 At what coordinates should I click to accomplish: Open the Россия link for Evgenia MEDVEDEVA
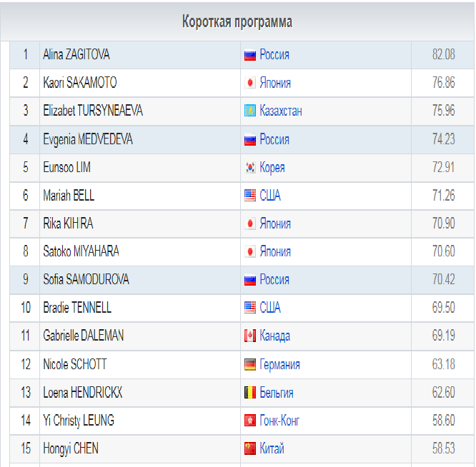click(x=274, y=139)
